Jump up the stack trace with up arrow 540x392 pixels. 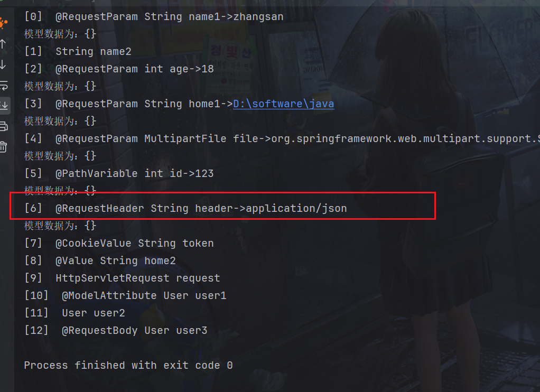[3, 43]
